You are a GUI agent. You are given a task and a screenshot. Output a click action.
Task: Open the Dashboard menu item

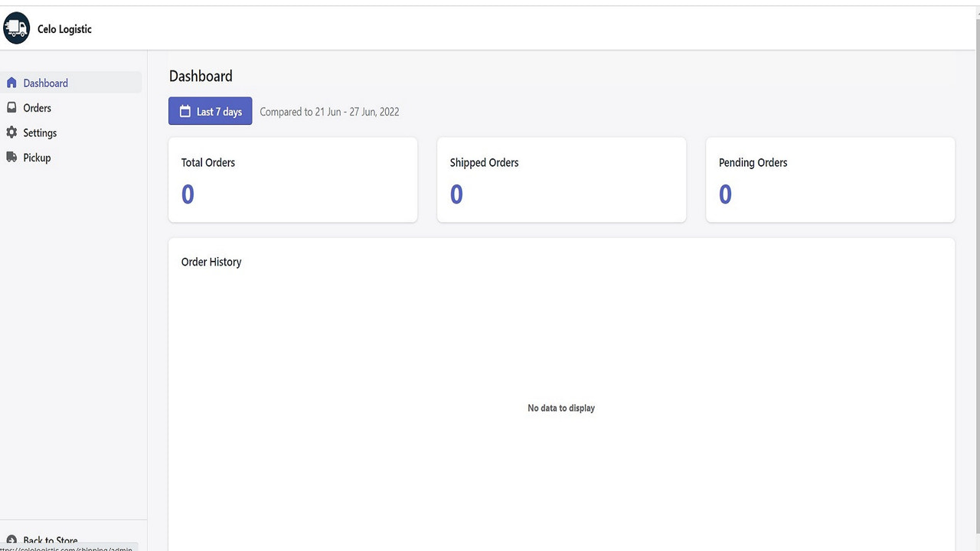point(71,83)
